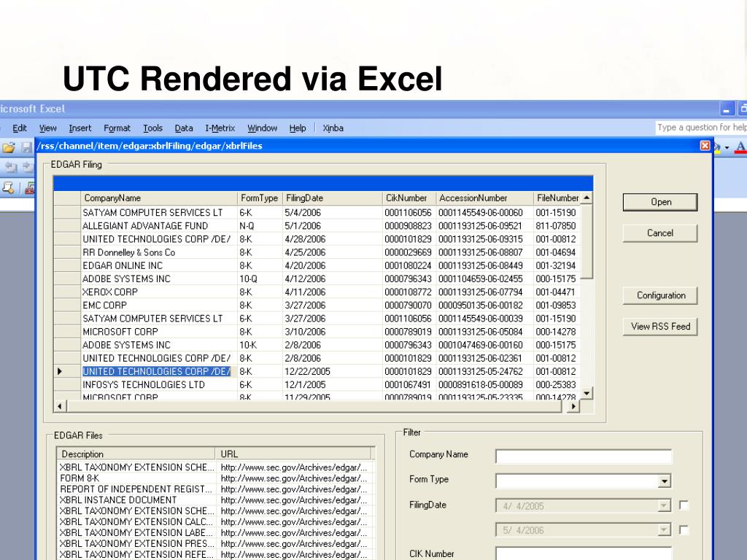This screenshot has width=747, height=560.
Task: Click the vertical scrollbar thumb of filing grid
Action: 587,241
